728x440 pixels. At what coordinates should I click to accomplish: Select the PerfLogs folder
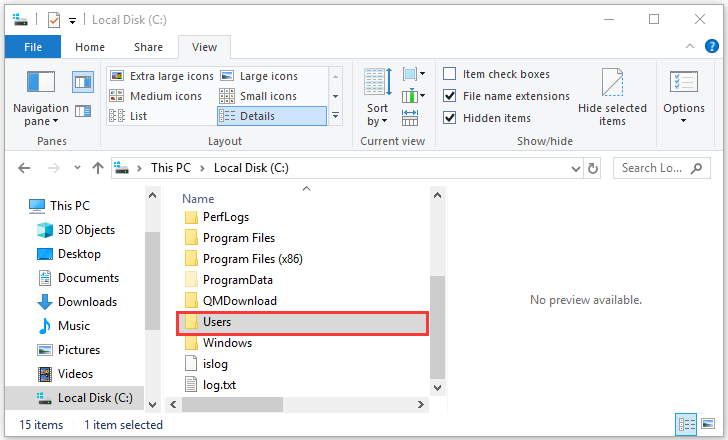click(226, 217)
